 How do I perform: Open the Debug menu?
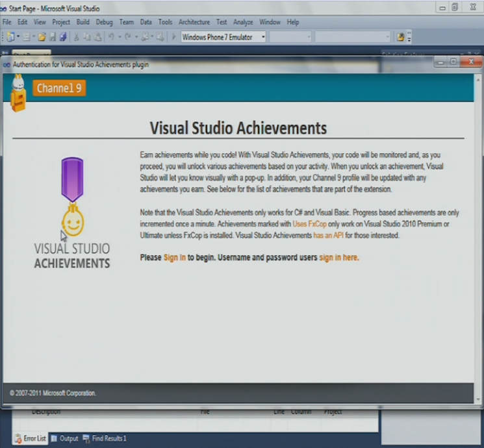(x=104, y=22)
